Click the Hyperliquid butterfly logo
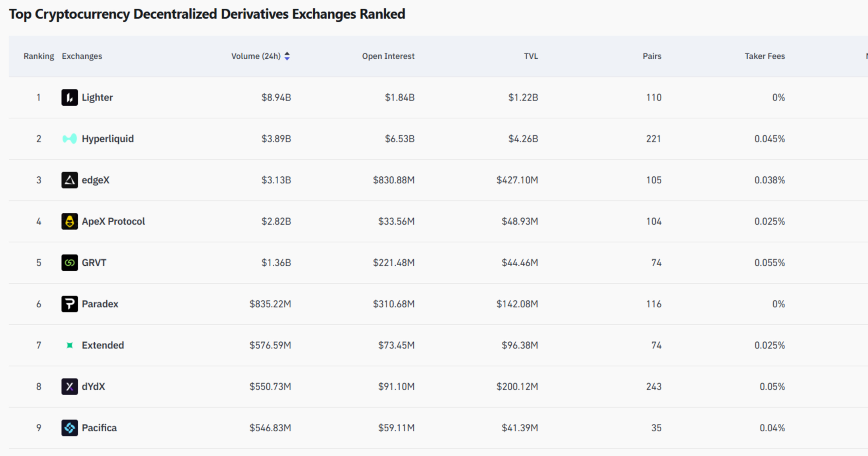 69,139
